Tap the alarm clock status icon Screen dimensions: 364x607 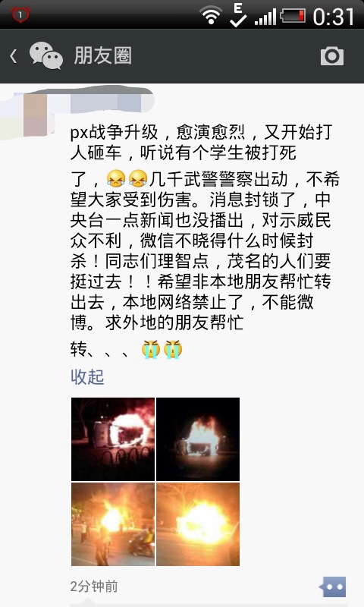(x=20, y=14)
